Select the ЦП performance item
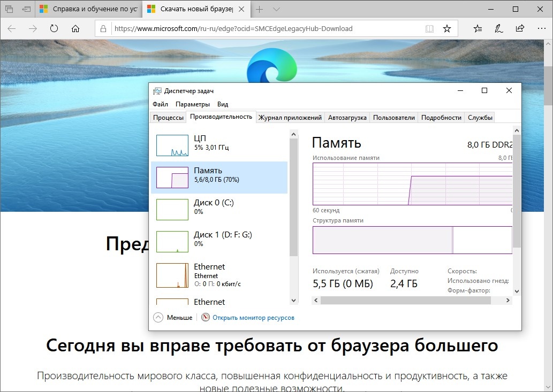Viewport: 553px width, 392px height. [219, 145]
